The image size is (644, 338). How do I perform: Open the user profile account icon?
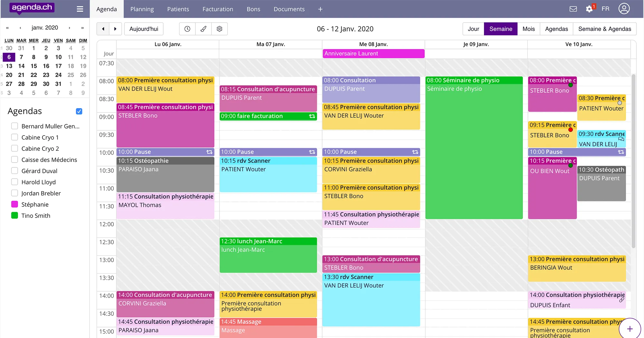click(x=624, y=8)
